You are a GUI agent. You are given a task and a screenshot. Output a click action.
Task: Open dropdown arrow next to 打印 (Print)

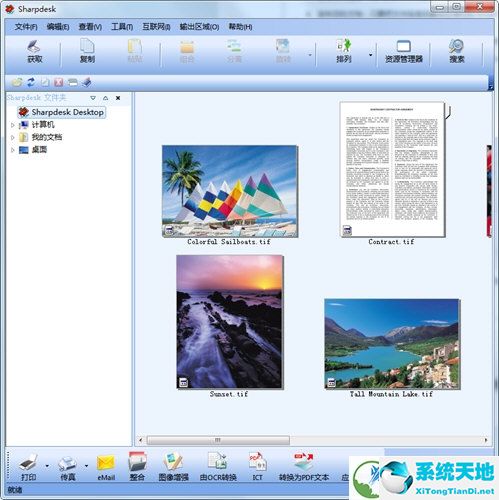47,466
